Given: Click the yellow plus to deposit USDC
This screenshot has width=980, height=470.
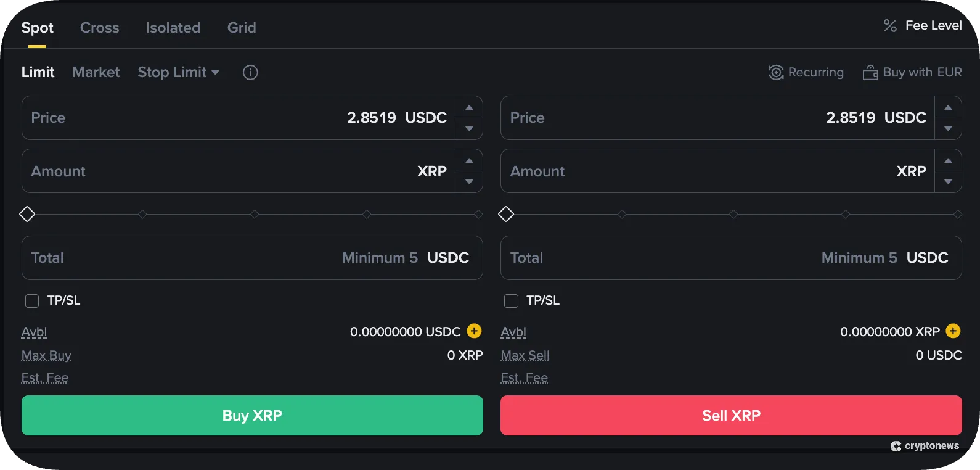Looking at the screenshot, I should pyautogui.click(x=473, y=331).
